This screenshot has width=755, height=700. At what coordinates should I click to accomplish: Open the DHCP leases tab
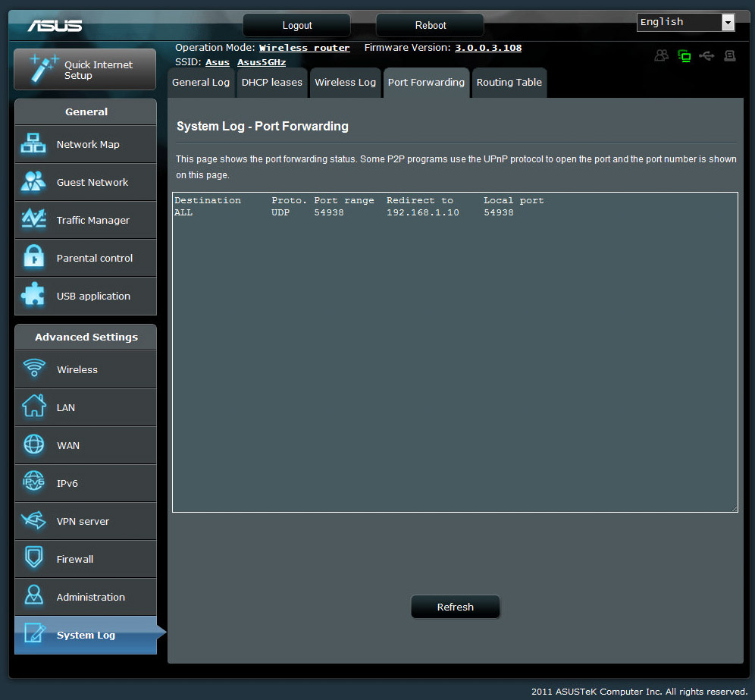coord(271,83)
